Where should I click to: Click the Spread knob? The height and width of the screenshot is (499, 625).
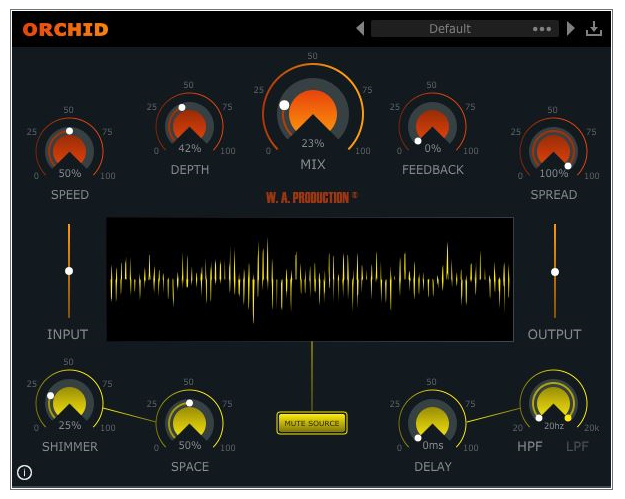pos(554,149)
